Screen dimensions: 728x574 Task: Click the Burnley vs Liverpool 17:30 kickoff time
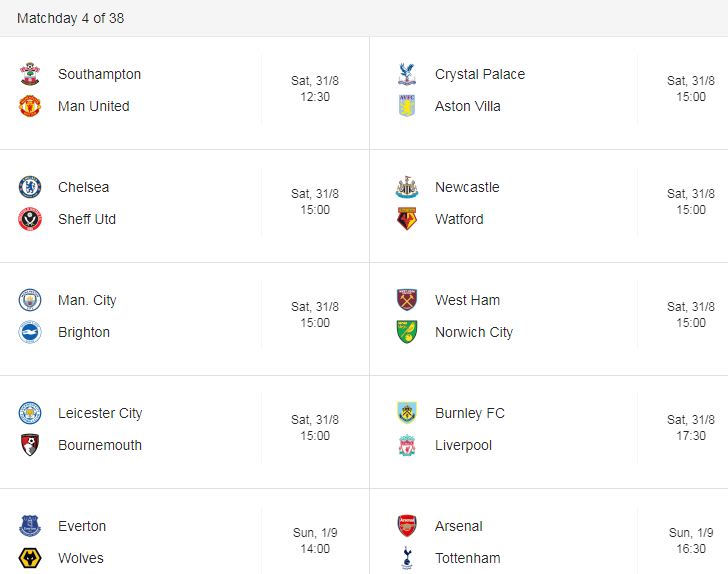[x=691, y=436]
